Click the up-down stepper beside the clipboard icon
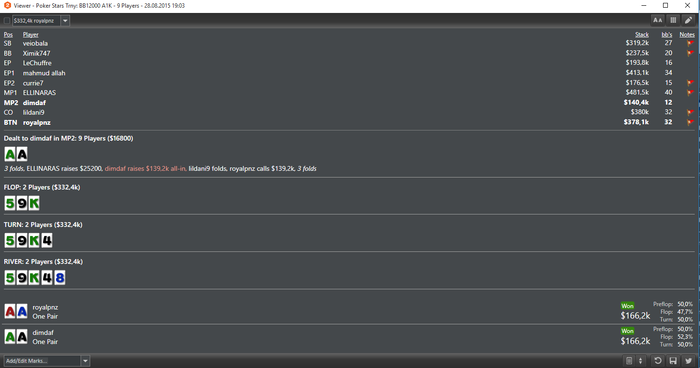The height and width of the screenshot is (368, 700). (640, 361)
